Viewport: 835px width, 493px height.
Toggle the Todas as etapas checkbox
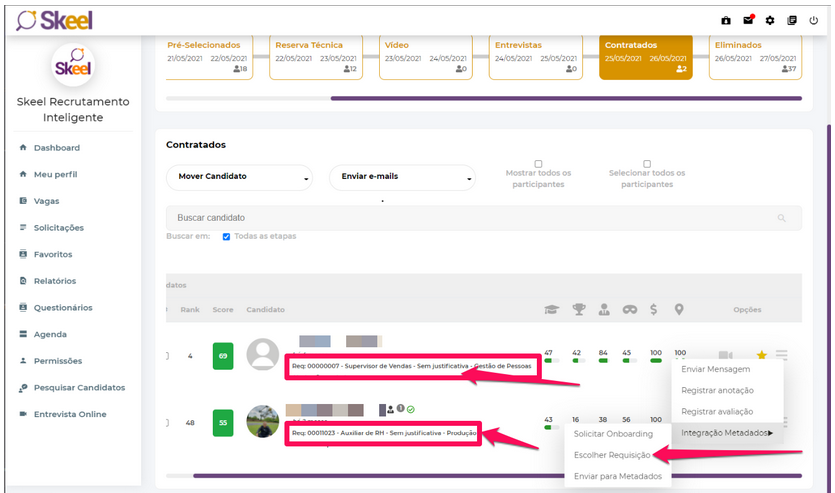pyautogui.click(x=226, y=237)
